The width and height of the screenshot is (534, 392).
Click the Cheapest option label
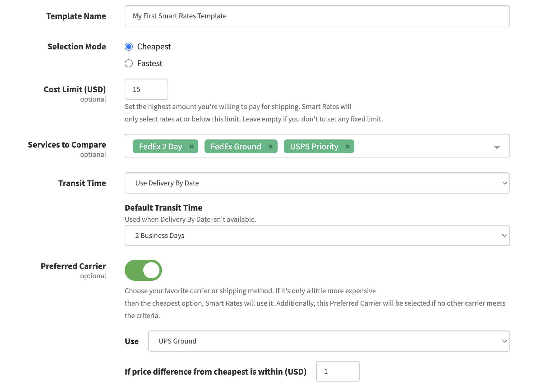tap(154, 47)
